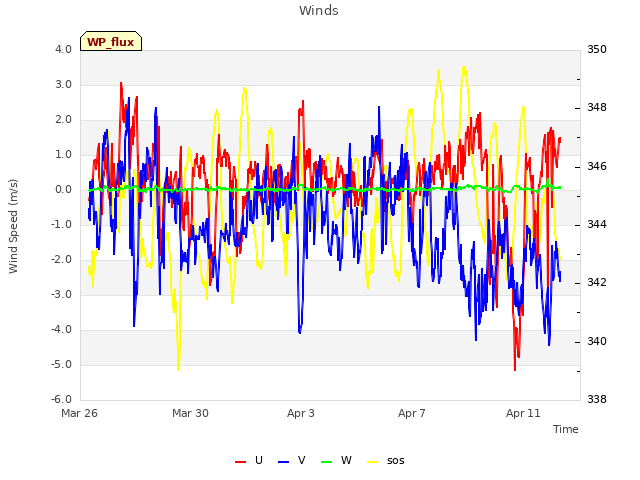Viewport: 640px width, 480px height.
Task: Click the WP_flux annotation label
Action: (111, 41)
